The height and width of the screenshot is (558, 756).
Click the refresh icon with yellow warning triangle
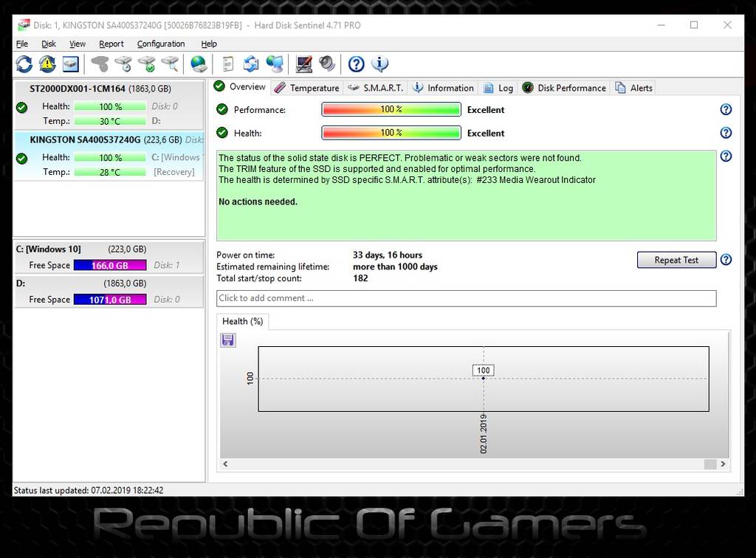point(47,64)
